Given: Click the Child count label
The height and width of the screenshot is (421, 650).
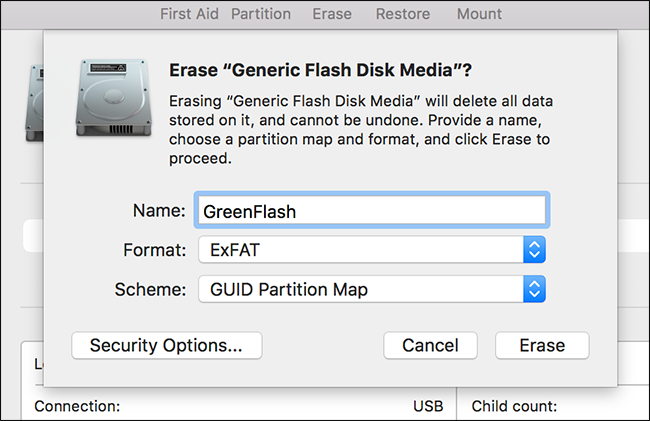Looking at the screenshot, I should pos(514,406).
